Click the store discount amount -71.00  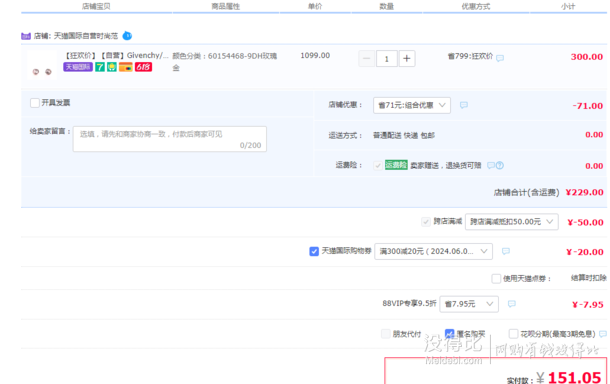click(x=587, y=106)
